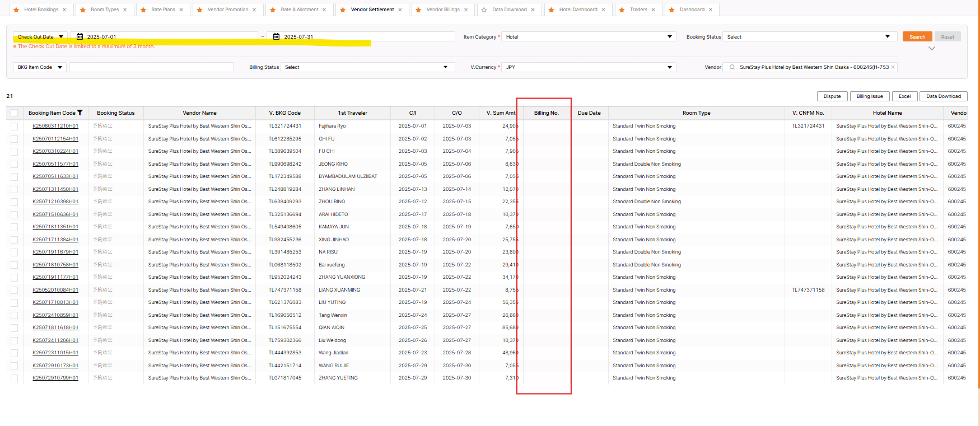Click the BKG Item Code text input field
Viewport: 980px width, 426px height.
point(151,67)
